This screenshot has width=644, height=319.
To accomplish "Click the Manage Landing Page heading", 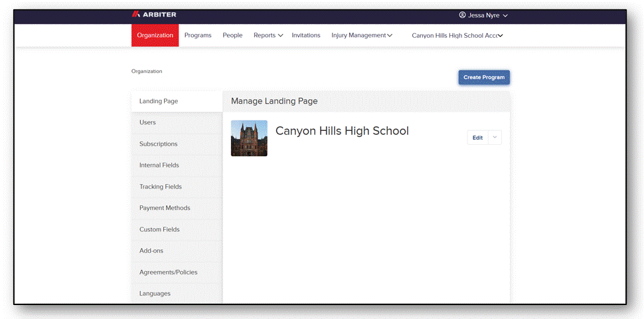I will pos(274,101).
